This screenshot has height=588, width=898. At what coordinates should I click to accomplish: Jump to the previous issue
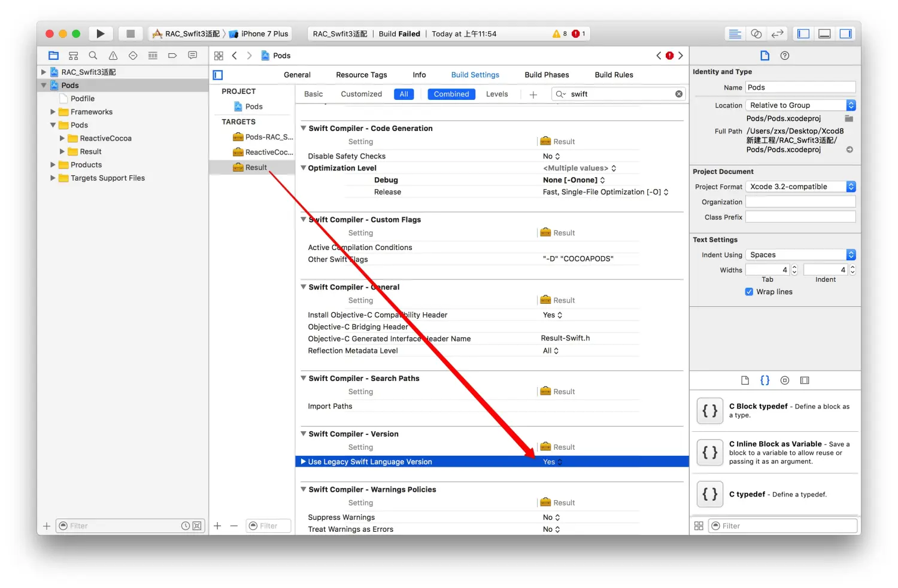(x=659, y=56)
